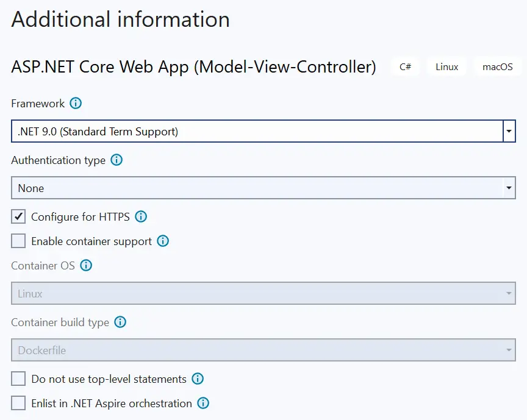Click the macOS platform tag
Viewport: 527px width, 420px height.
(x=498, y=67)
